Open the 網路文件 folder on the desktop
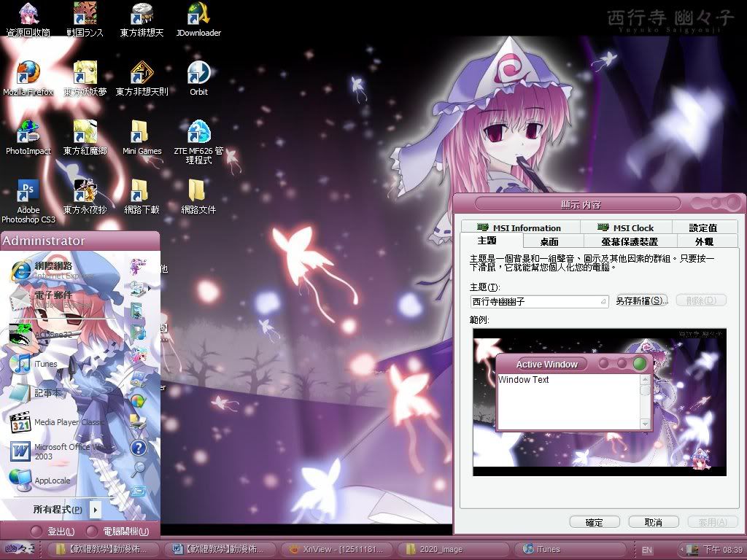Image resolution: width=747 pixels, height=560 pixels. pos(198,197)
